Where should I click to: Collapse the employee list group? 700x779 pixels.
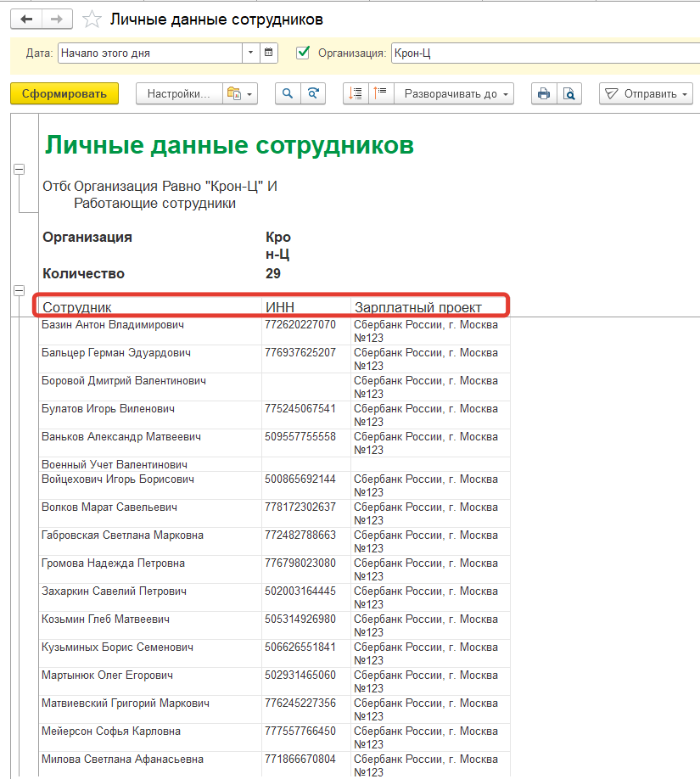[19, 291]
